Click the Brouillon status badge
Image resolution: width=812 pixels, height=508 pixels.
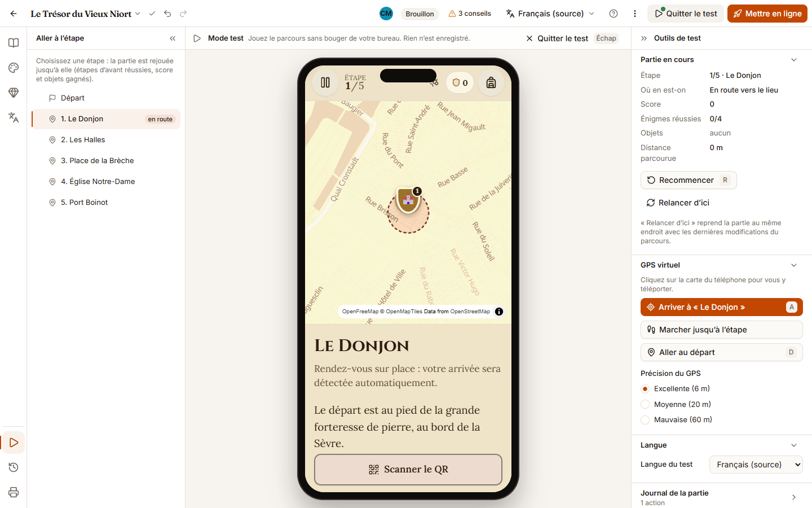[420, 14]
